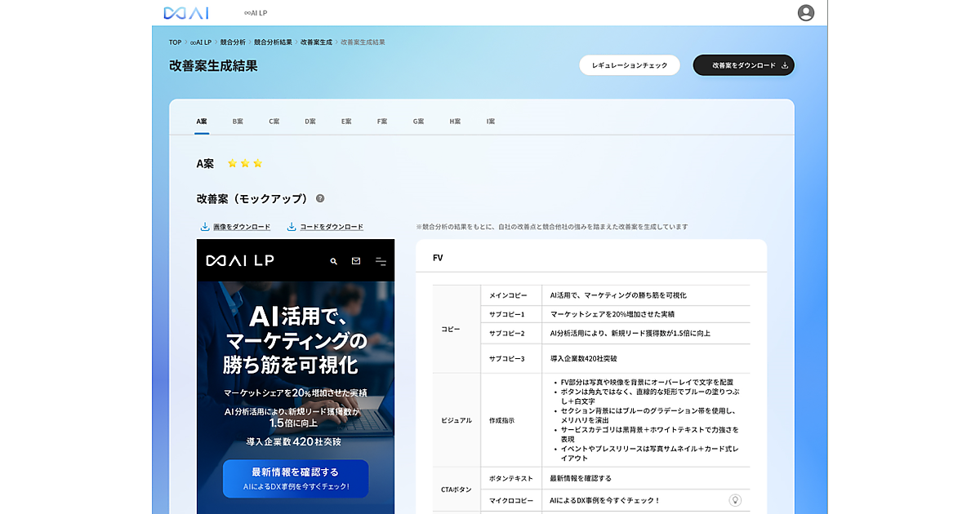Click the help question mark next to 改善案（モックアップ）
The image size is (980, 514).
320,198
